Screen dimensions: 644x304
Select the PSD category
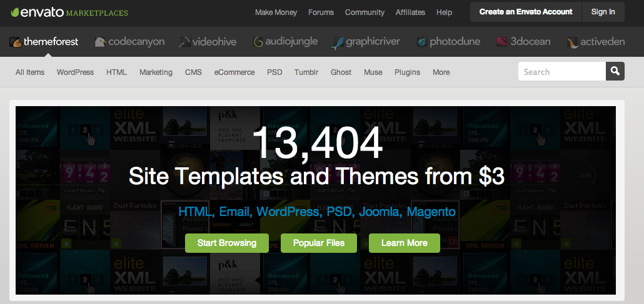274,72
